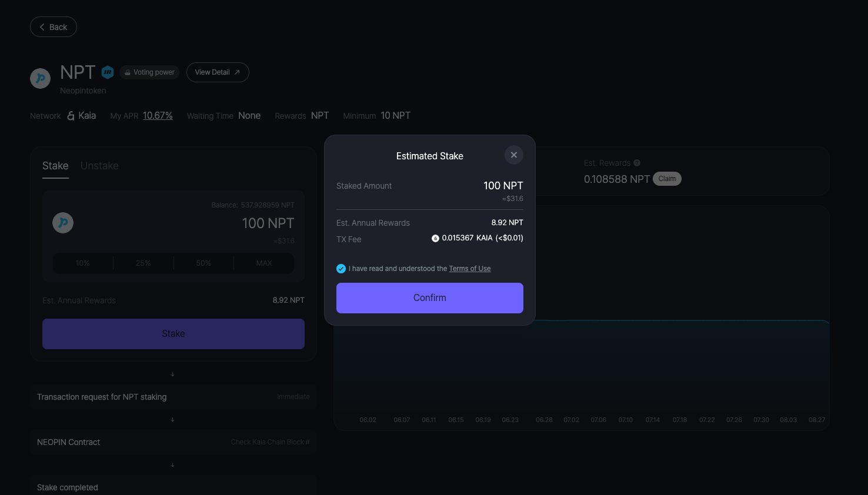
Task: Claim the estimated NPT rewards
Action: (x=667, y=179)
